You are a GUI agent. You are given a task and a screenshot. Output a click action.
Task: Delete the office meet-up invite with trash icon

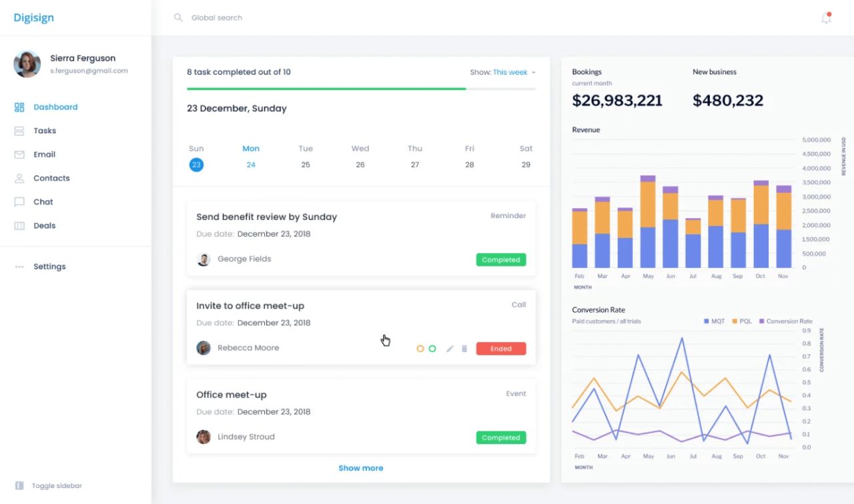(464, 348)
